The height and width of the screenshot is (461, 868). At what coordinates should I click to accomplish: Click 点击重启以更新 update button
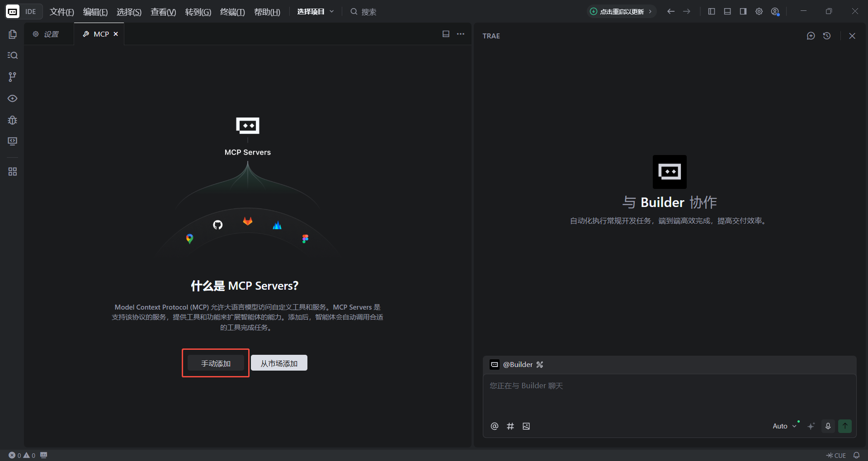tap(622, 12)
